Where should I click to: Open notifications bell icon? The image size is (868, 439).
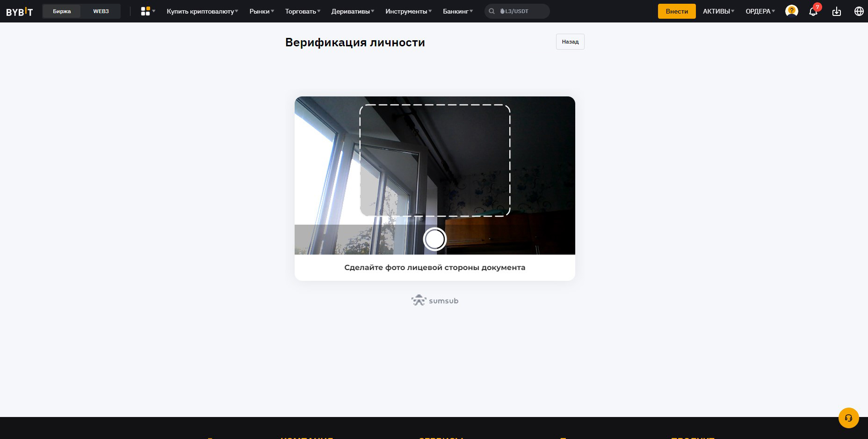pos(813,11)
